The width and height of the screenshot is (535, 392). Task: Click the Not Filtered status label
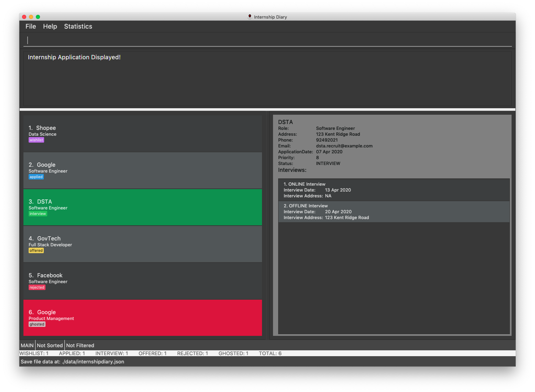(80, 345)
